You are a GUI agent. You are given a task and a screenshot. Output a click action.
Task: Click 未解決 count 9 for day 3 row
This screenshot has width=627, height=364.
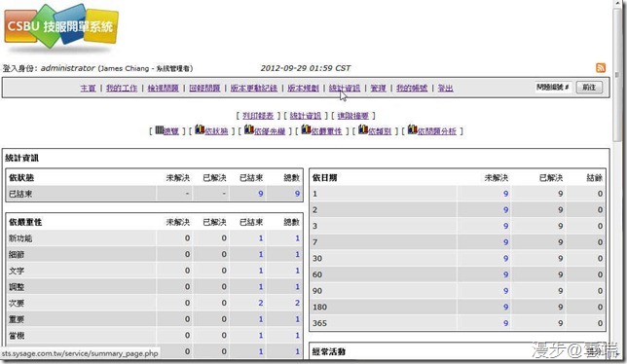(x=506, y=226)
